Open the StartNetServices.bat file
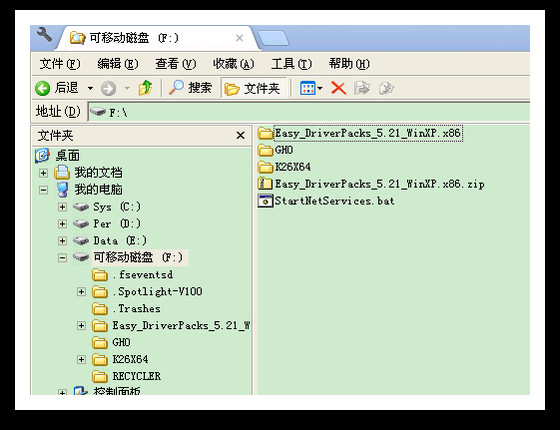This screenshot has height=430, width=560. [326, 201]
